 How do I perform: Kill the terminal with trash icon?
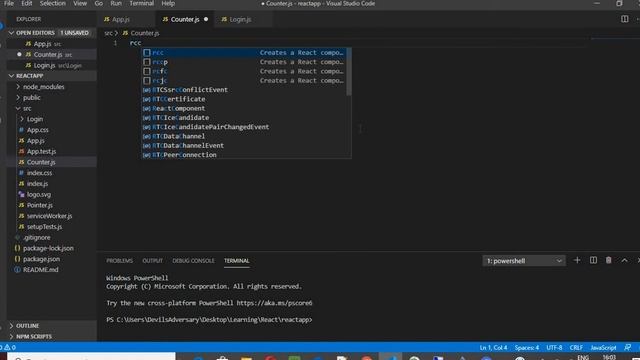(x=609, y=260)
